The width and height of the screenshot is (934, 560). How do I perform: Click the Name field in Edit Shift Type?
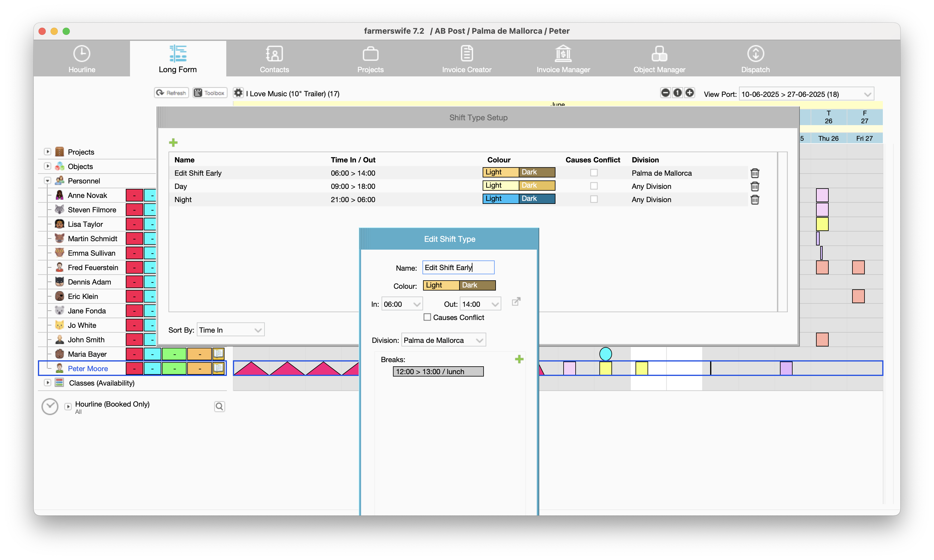click(x=458, y=268)
